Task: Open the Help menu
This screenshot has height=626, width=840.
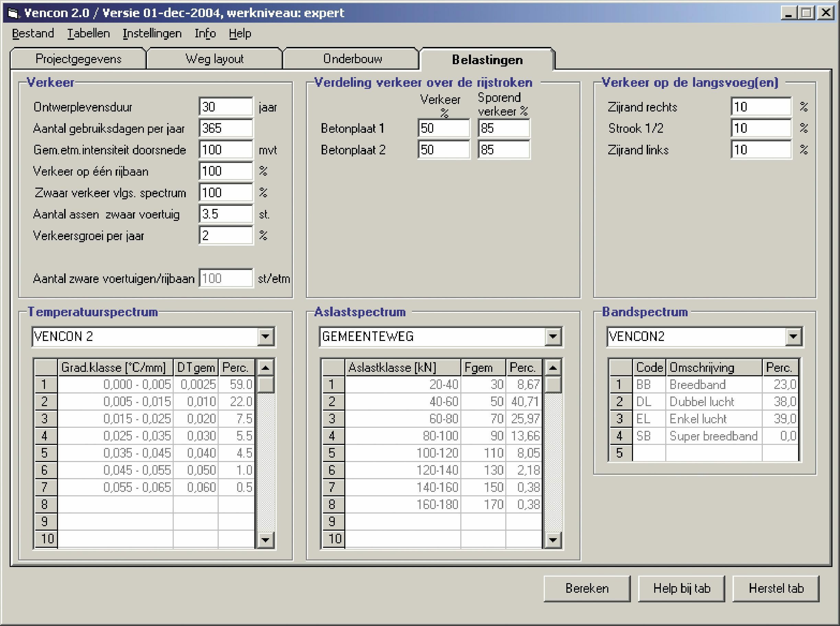Action: tap(240, 33)
